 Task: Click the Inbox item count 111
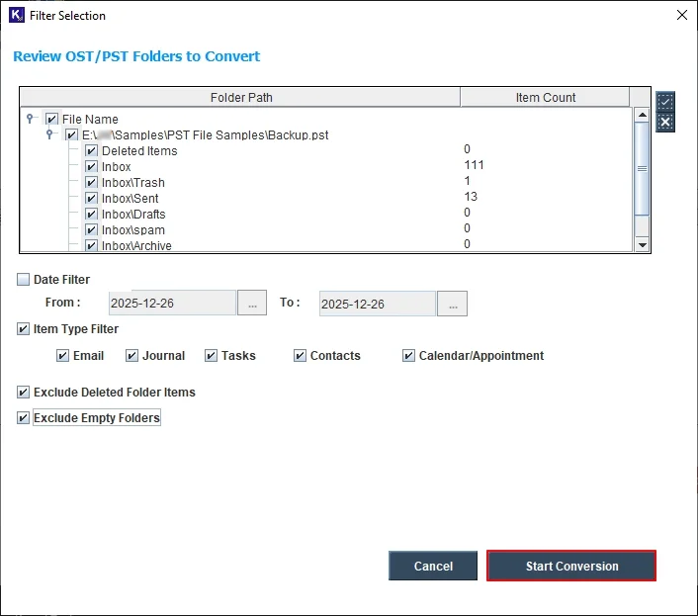pyautogui.click(x=474, y=165)
